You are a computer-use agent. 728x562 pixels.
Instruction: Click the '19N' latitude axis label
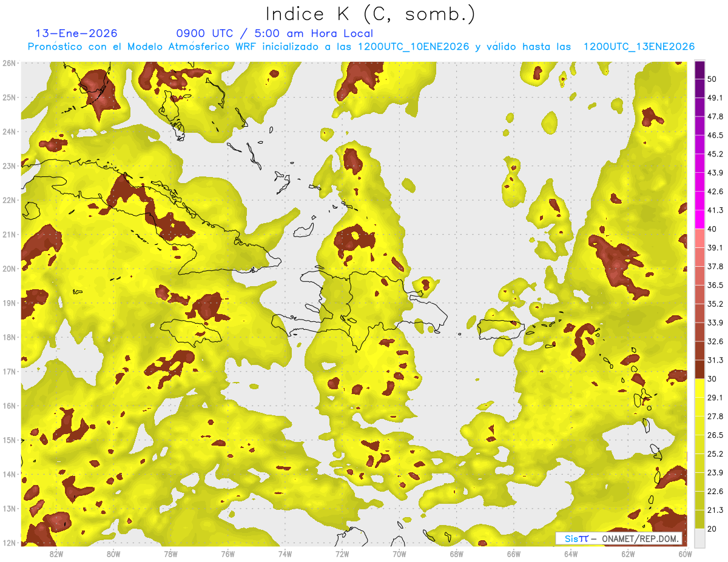10,303
